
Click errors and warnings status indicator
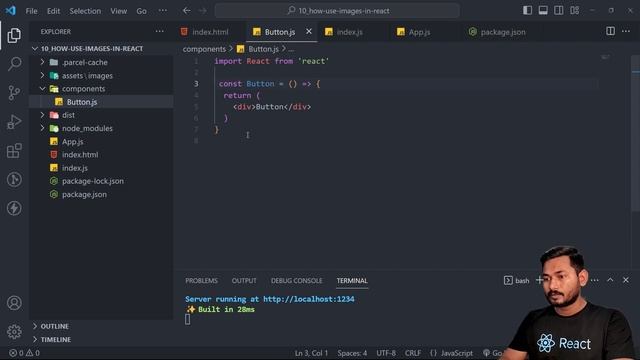[24, 353]
